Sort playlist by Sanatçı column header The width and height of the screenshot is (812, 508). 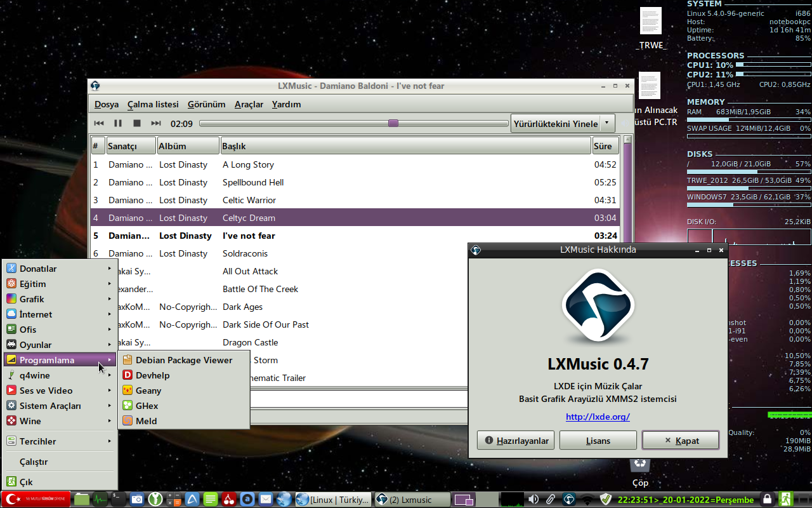[131, 146]
